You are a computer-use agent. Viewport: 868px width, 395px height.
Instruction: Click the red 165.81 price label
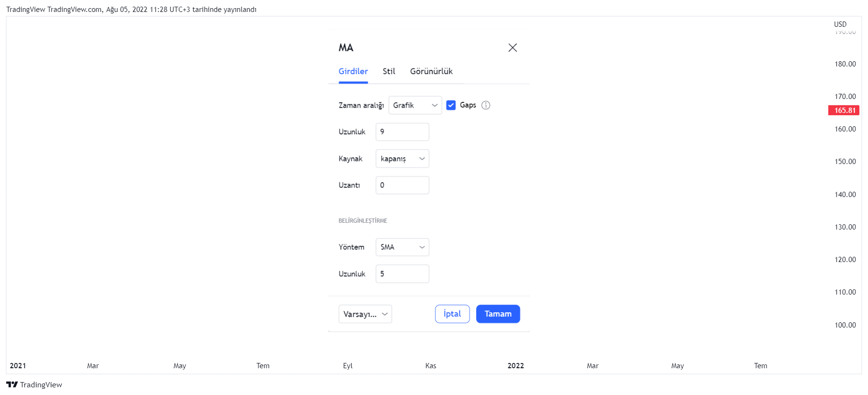click(x=844, y=110)
